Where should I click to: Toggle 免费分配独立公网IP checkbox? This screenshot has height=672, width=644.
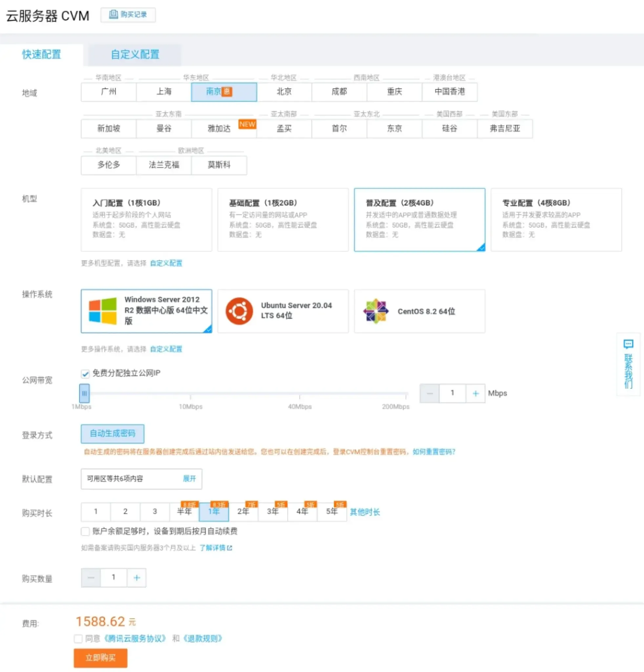tap(85, 373)
